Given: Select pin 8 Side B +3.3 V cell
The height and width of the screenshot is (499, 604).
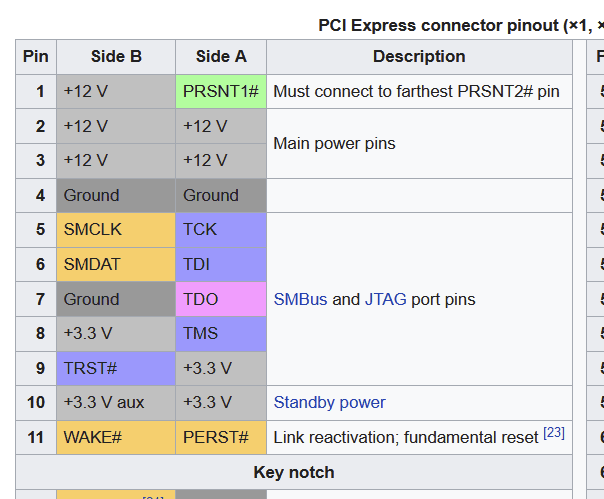Looking at the screenshot, I should point(116,334).
